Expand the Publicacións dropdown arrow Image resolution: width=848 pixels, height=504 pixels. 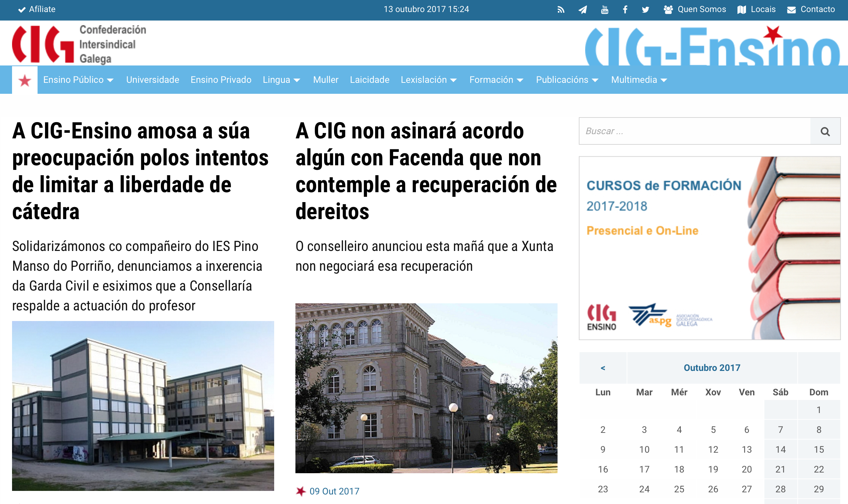(595, 80)
